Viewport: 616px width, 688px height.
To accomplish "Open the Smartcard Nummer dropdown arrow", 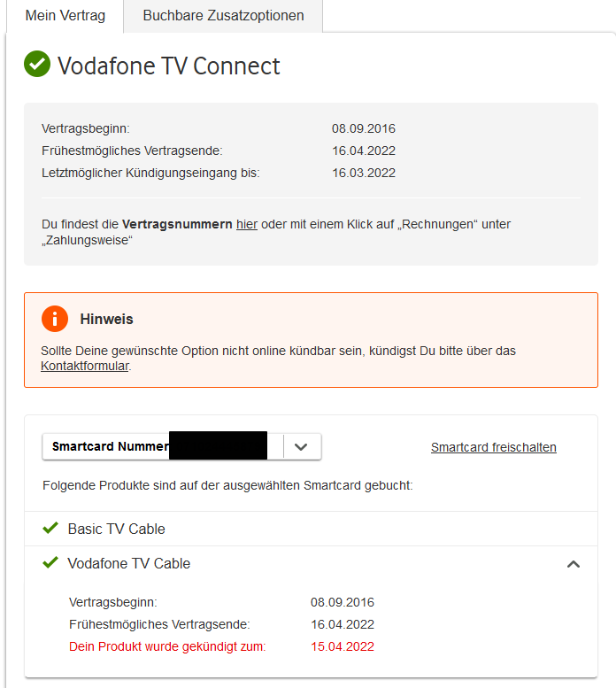I will pos(301,447).
